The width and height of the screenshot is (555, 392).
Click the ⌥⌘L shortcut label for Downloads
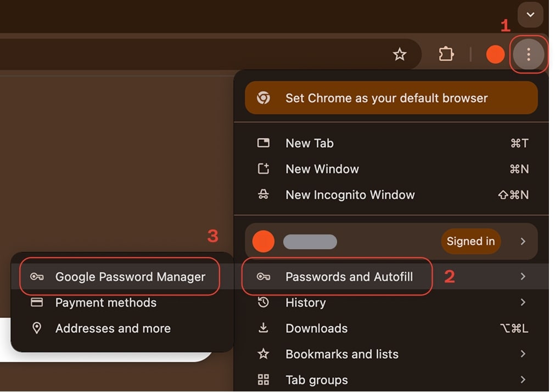514,328
